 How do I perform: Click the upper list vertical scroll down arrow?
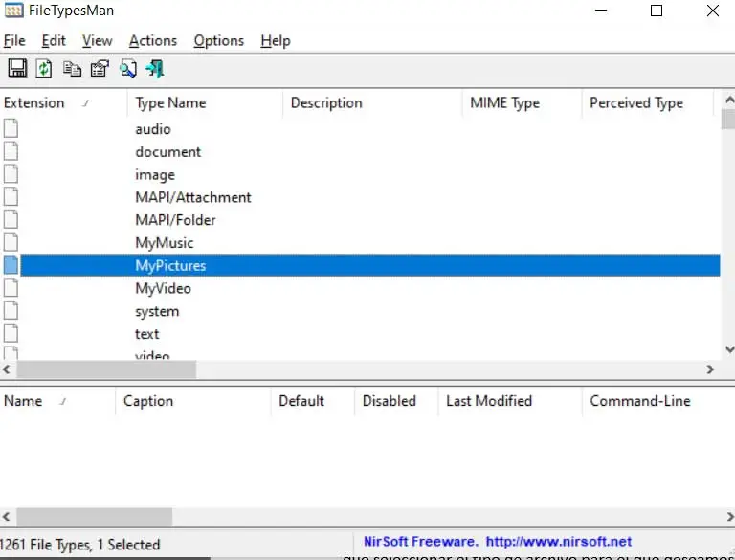point(729,349)
